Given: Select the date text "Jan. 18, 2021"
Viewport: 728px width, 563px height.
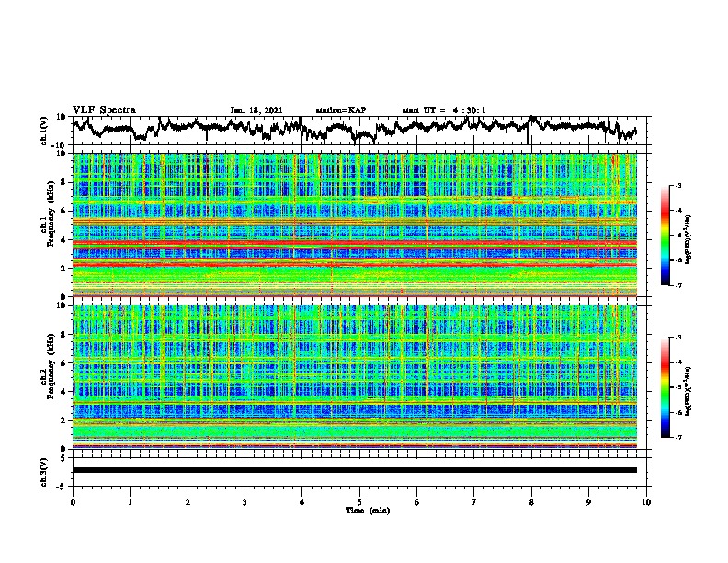Looking at the screenshot, I should 256,110.
